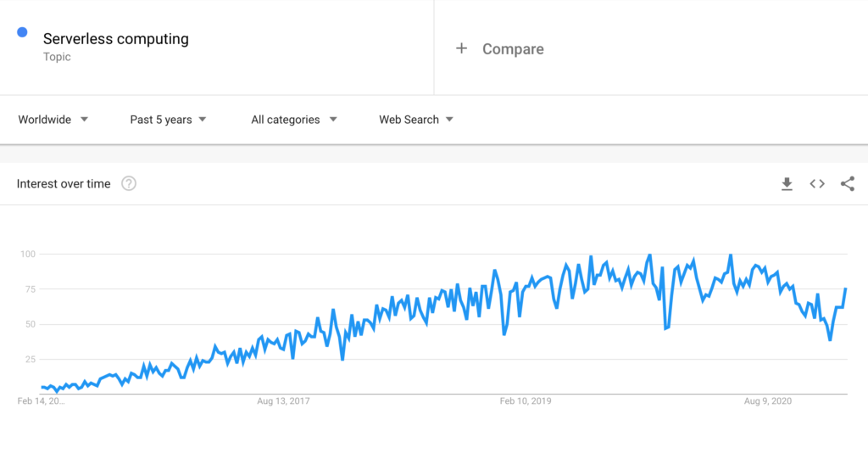The image size is (868, 459).
Task: Click the Topic label under Serverless computing
Action: [x=57, y=57]
